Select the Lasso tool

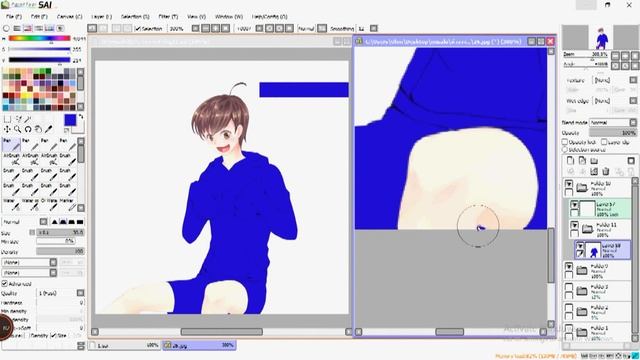coord(18,119)
